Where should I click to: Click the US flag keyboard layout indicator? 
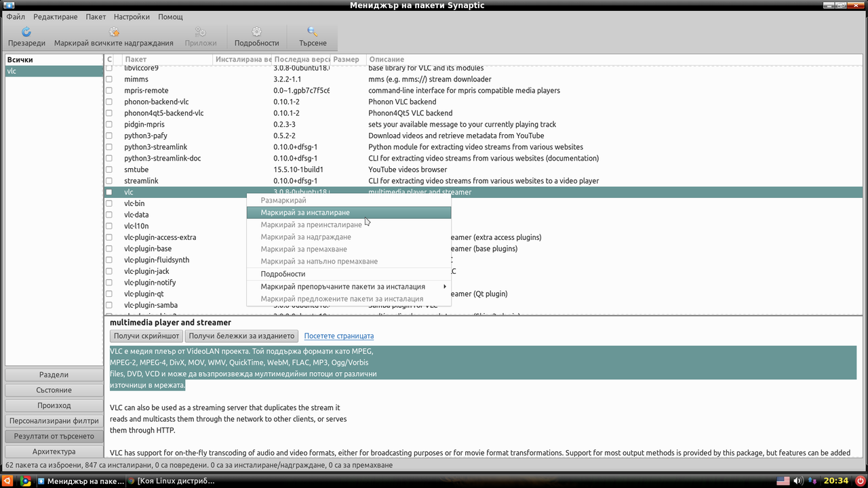click(783, 481)
